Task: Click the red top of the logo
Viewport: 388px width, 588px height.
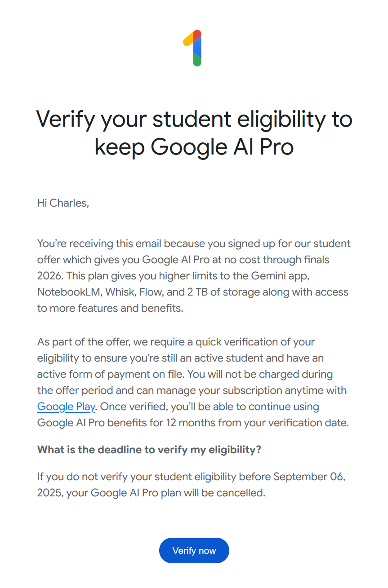Action: coord(197,35)
